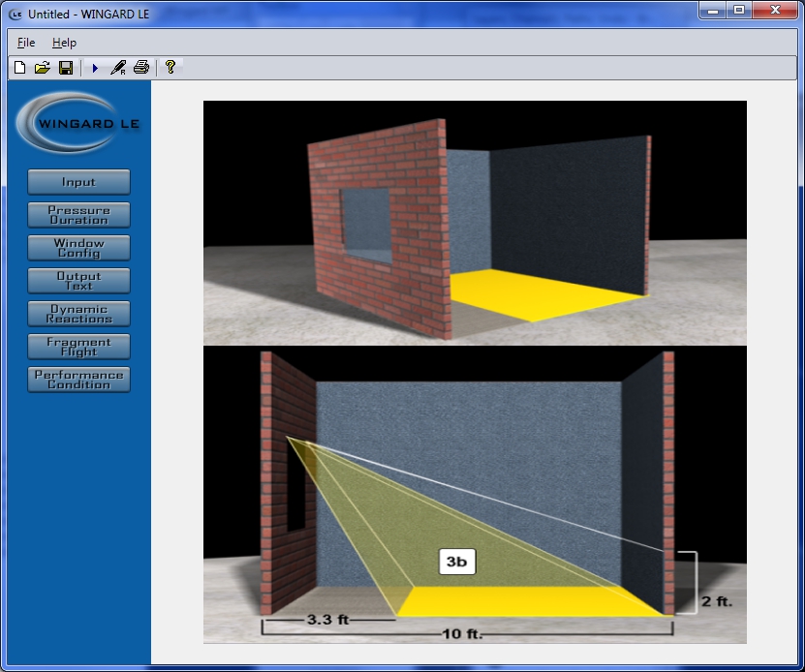Click the 3b label in the diagram

click(457, 562)
